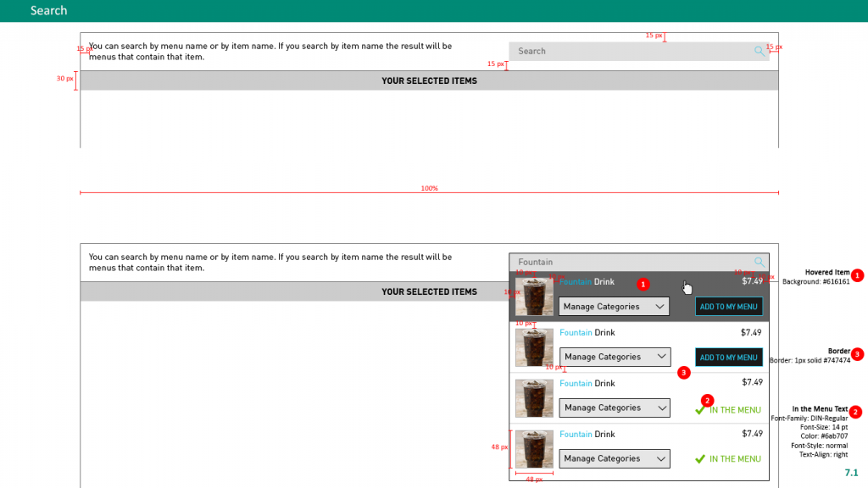The image size is (868, 488).
Task: Click the magnifier icon in the Fountain search box
Action: pos(759,262)
